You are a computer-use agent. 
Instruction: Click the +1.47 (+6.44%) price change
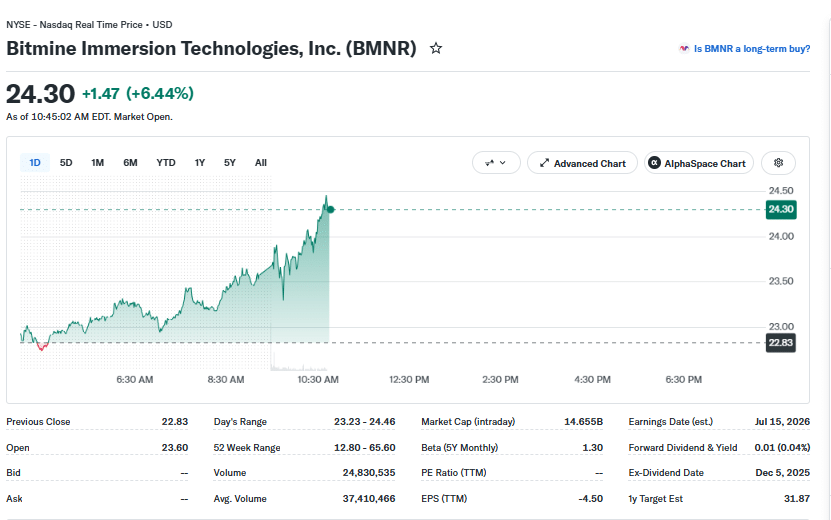138,94
